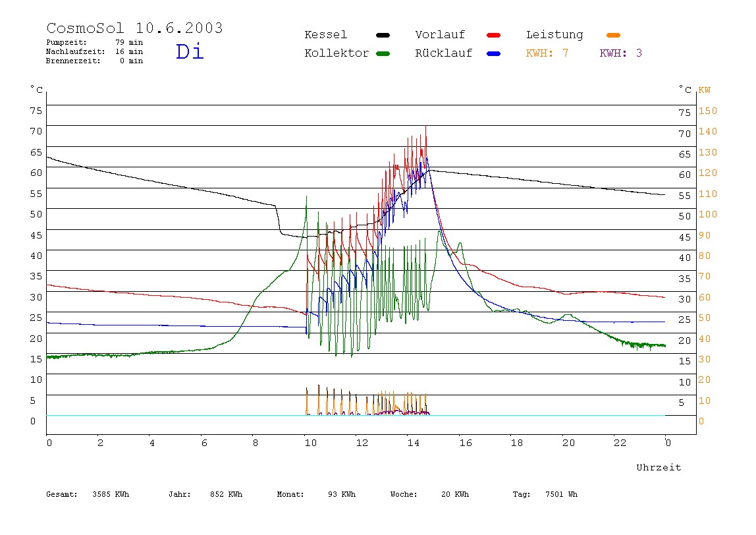
Task: Click the 'Jahr:' label
Action: [x=180, y=494]
